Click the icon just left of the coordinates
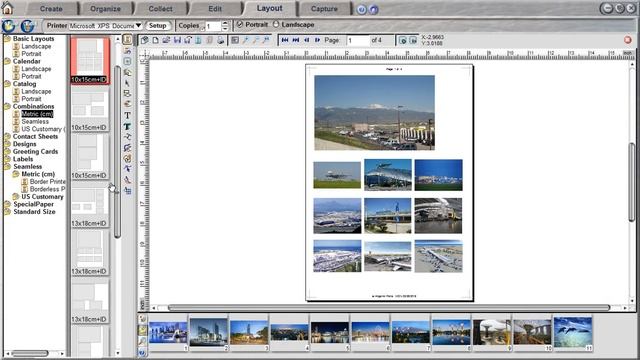The width and height of the screenshot is (640, 360). [x=413, y=40]
